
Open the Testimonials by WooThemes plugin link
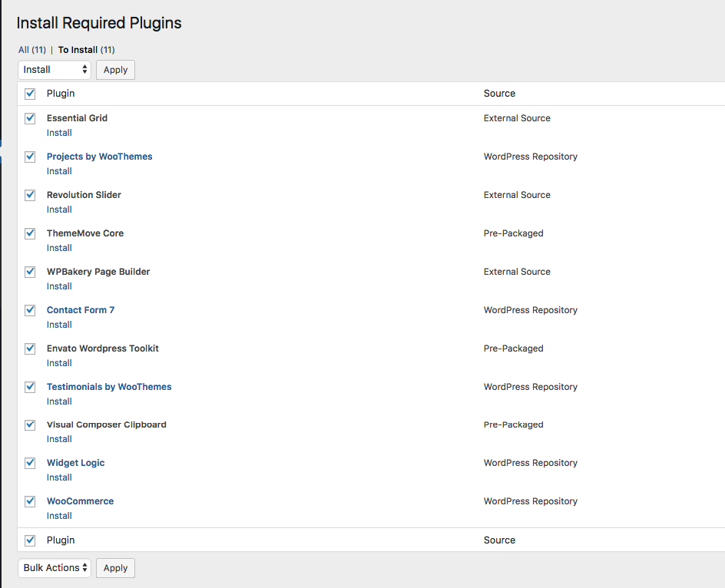coord(109,387)
